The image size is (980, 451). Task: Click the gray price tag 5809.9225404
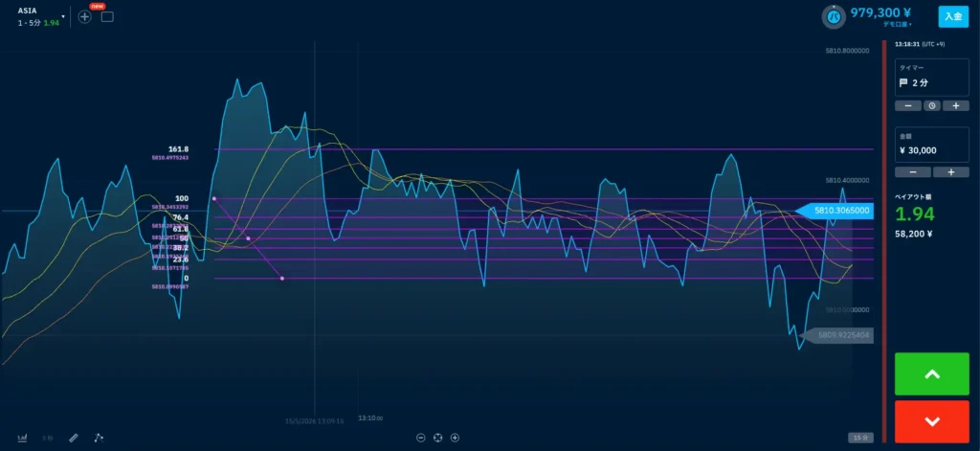click(836, 334)
